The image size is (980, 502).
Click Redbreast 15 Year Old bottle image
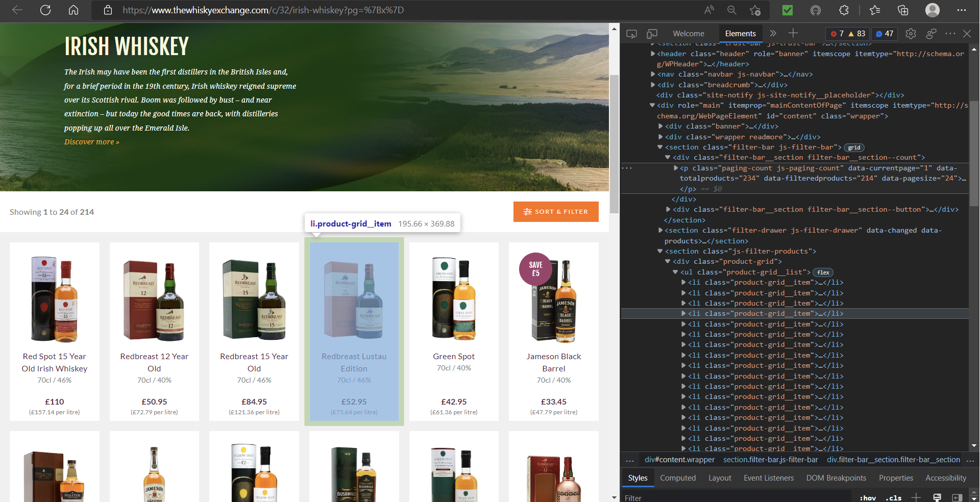[254, 299]
